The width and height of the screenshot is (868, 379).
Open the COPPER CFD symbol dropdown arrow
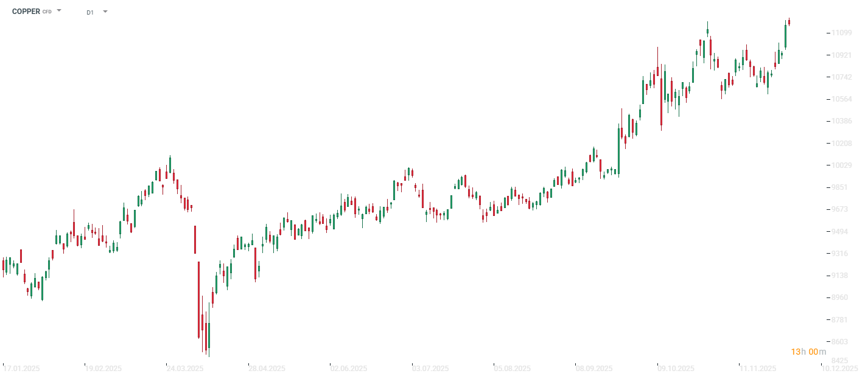tap(59, 11)
